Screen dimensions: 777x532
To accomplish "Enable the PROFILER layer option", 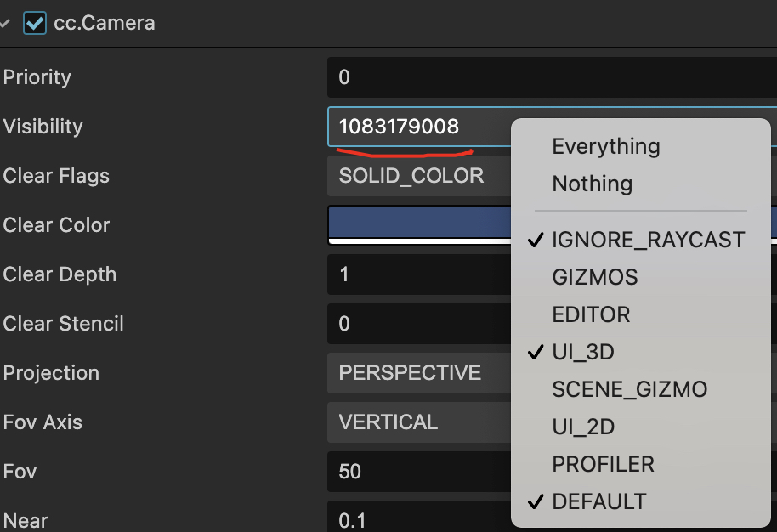I will pos(603,464).
